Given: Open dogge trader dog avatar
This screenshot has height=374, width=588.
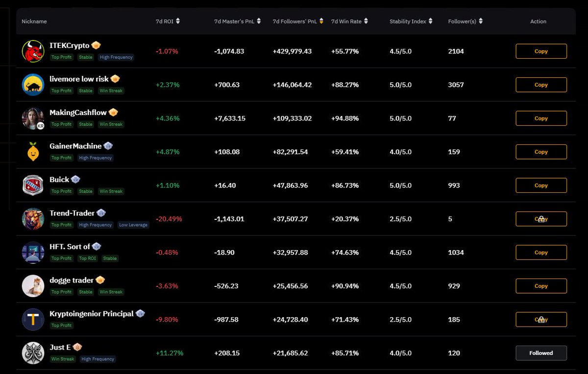Looking at the screenshot, I should coord(33,286).
